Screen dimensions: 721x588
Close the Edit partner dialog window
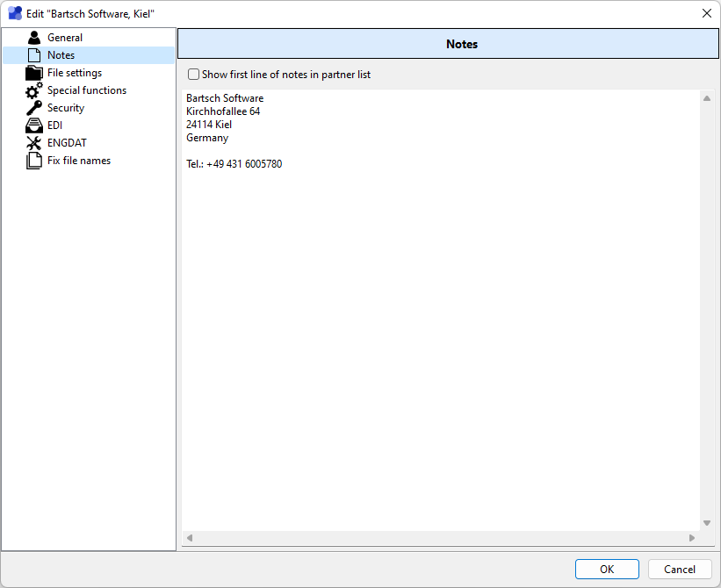click(x=706, y=13)
